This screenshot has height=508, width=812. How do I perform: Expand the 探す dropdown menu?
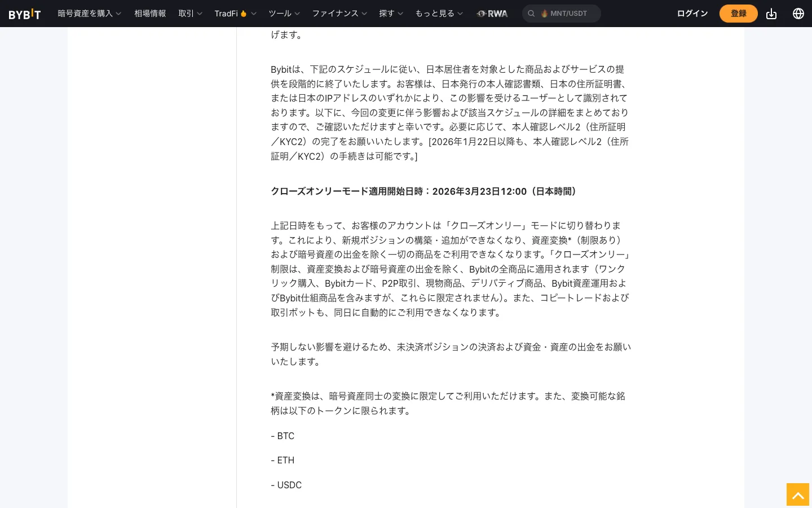tap(391, 14)
